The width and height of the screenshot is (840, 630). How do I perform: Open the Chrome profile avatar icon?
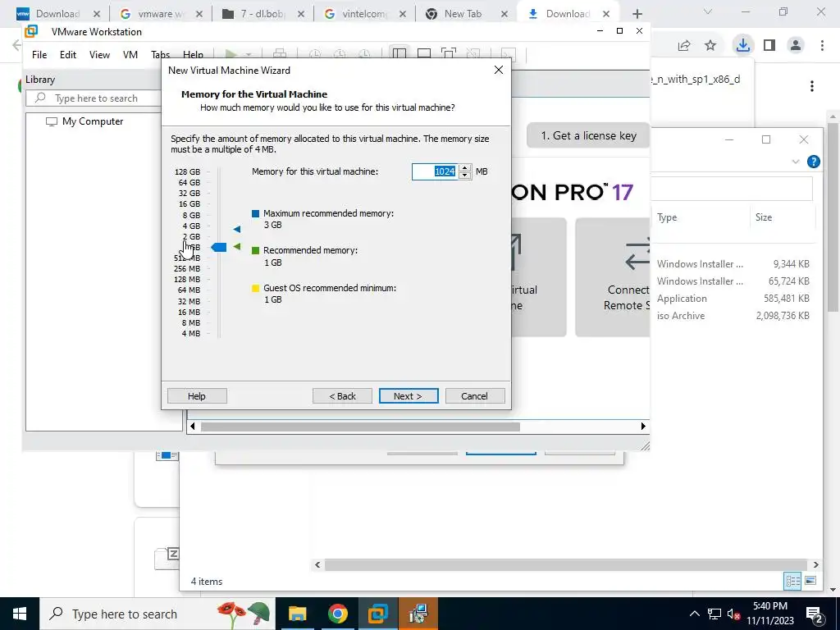point(796,46)
